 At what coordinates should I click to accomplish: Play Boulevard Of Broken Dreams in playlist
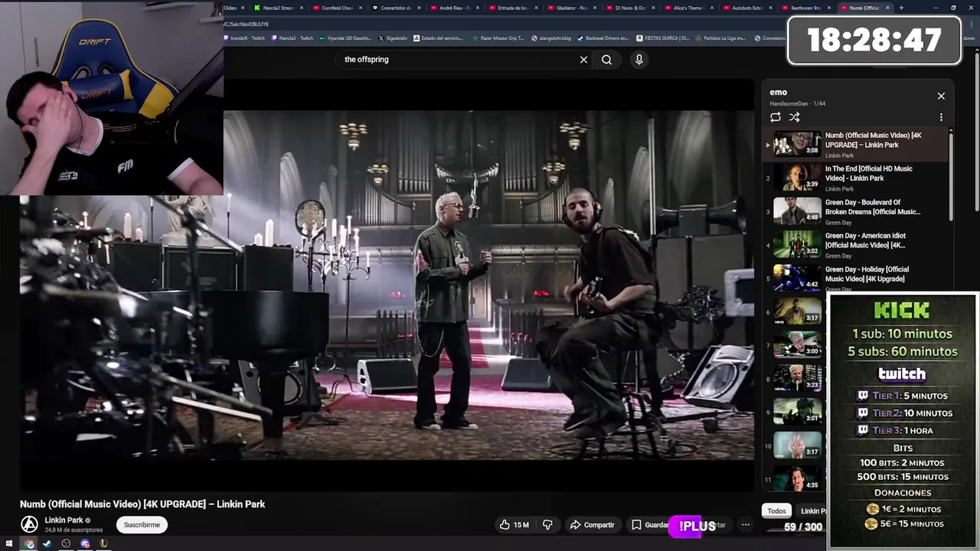pos(857,211)
